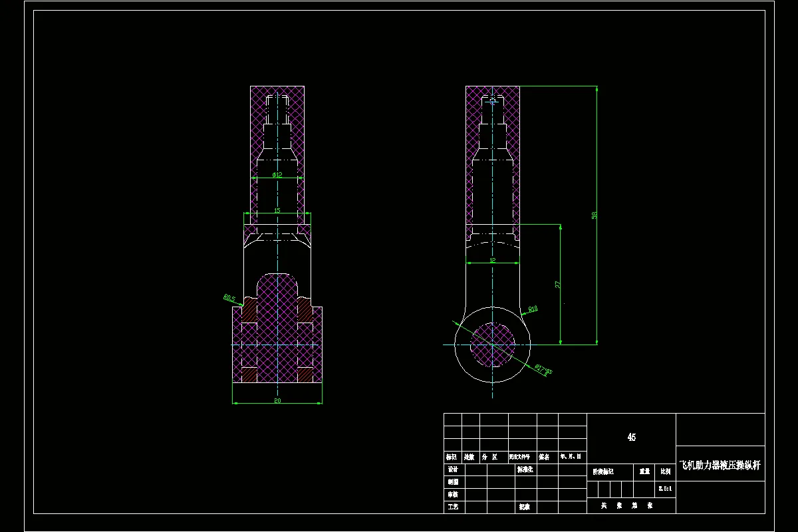Select the title text '飞机助力器液压操纵杆'
This screenshot has height=532, width=798.
pos(720,466)
